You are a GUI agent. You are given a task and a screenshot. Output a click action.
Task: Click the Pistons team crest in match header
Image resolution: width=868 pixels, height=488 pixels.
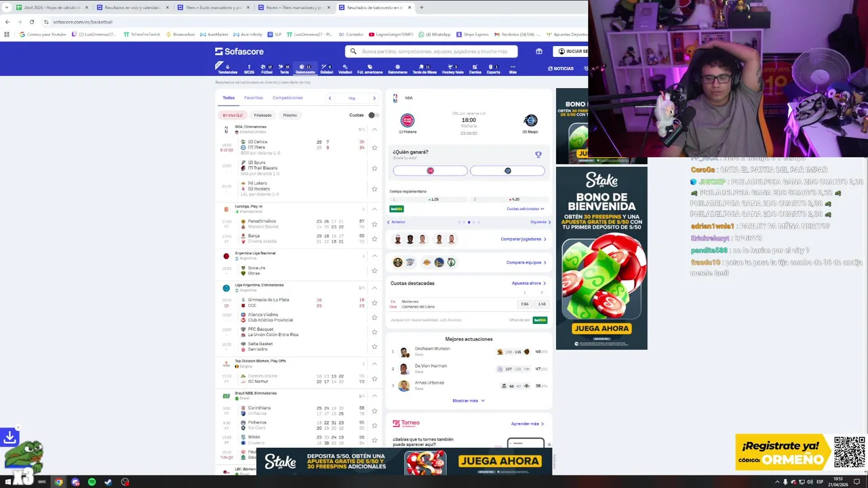coord(408,121)
